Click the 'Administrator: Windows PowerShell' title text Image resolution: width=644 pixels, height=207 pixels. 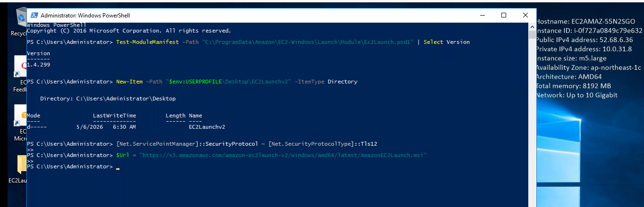(x=85, y=16)
